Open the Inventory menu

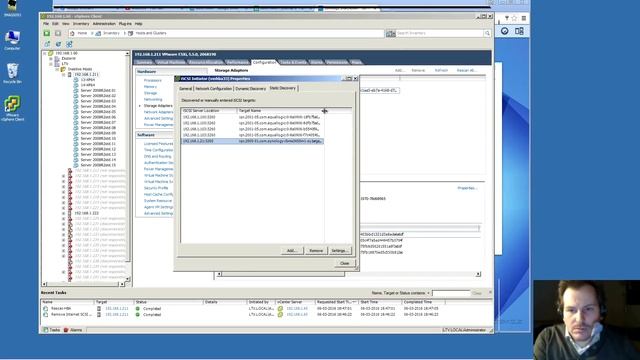point(81,24)
